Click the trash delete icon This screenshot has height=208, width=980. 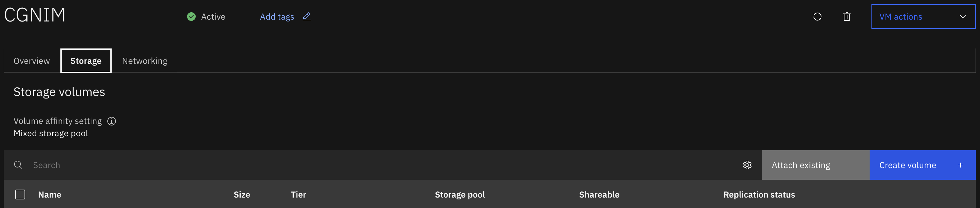coord(847,17)
